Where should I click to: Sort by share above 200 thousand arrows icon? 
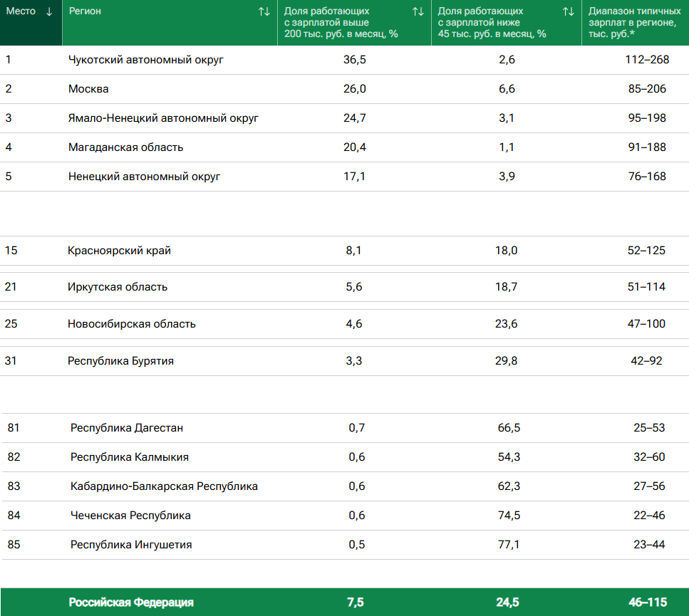point(418,11)
